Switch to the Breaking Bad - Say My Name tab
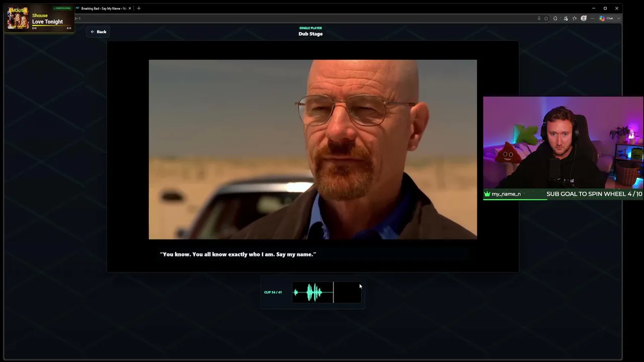644x362 pixels. tap(103, 8)
